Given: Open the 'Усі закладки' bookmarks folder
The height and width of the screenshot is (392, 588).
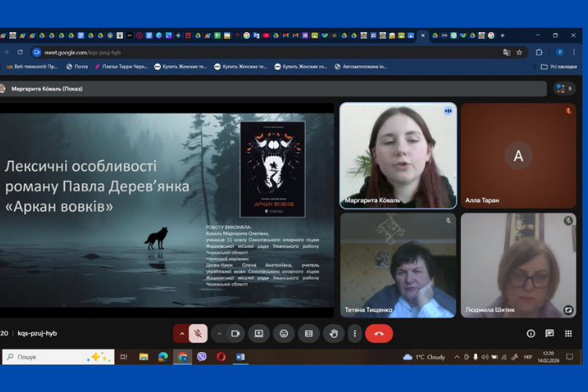Looking at the screenshot, I should click(559, 67).
